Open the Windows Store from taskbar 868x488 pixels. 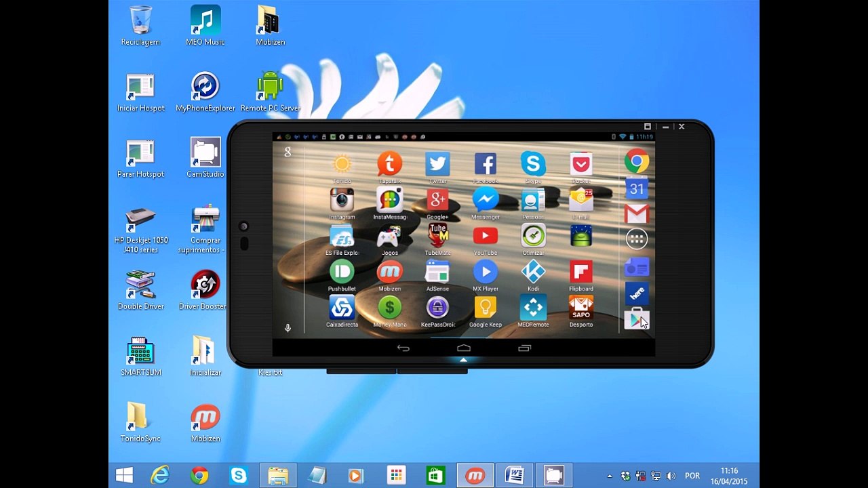coord(435,475)
